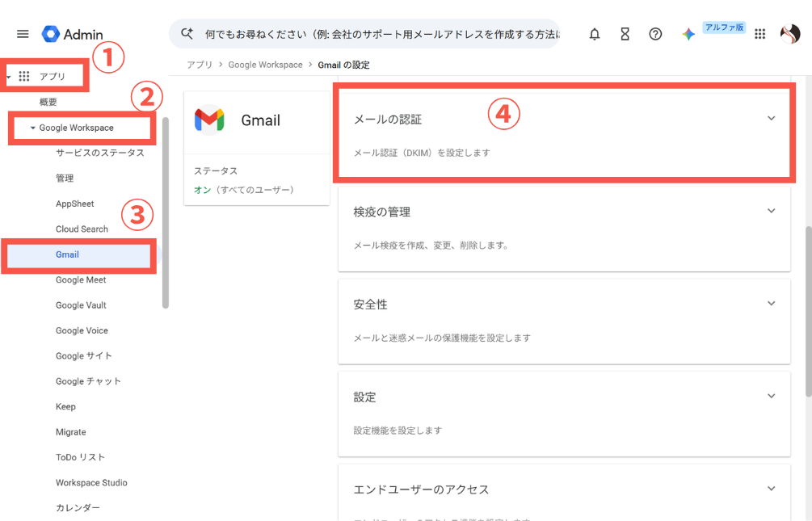This screenshot has height=521, width=812.
Task: Open Keep in the sidebar
Action: coord(65,406)
